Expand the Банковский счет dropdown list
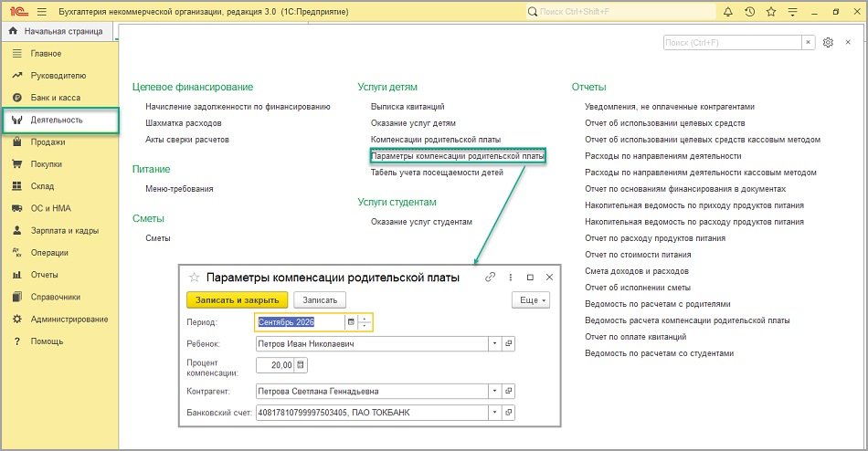Viewport: 868px width, 451px height. pyautogui.click(x=495, y=413)
